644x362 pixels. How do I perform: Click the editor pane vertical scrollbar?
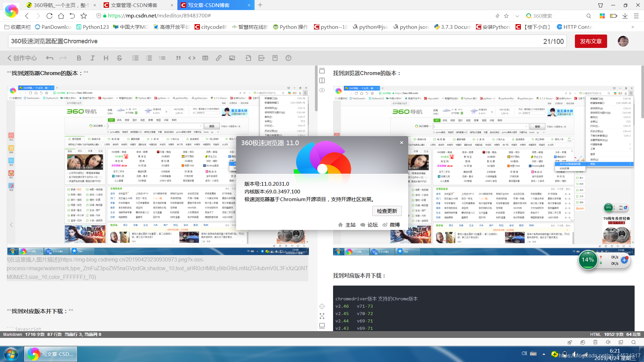click(316, 89)
